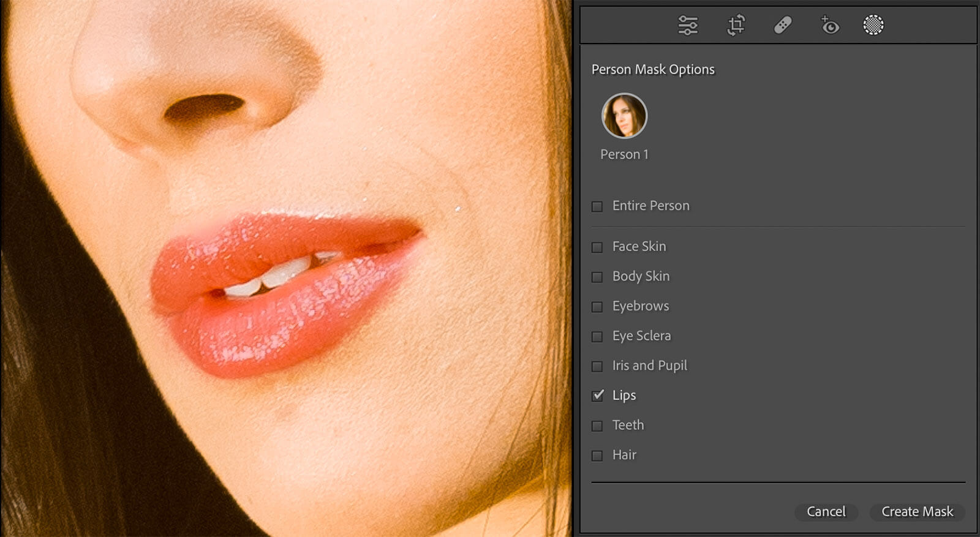Check the Face Skin option
This screenshot has width=980, height=537.
(x=597, y=247)
